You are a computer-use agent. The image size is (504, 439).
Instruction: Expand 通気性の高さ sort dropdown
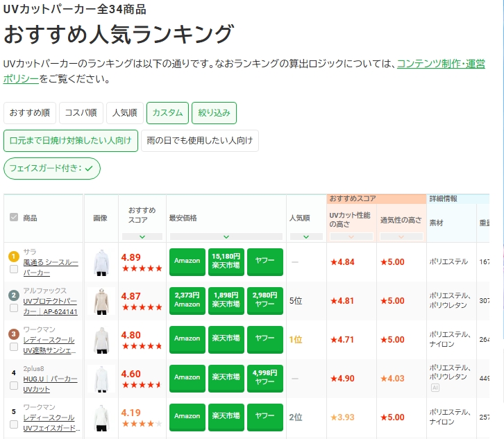pos(401,236)
